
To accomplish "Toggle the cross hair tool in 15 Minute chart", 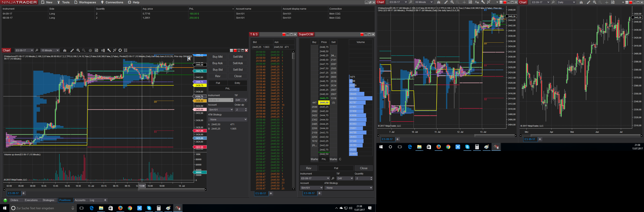I will [x=90, y=50].
